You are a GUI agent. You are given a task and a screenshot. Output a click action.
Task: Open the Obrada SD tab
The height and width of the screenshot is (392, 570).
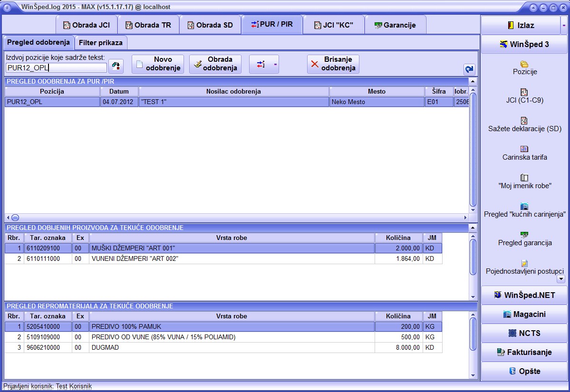tap(210, 25)
